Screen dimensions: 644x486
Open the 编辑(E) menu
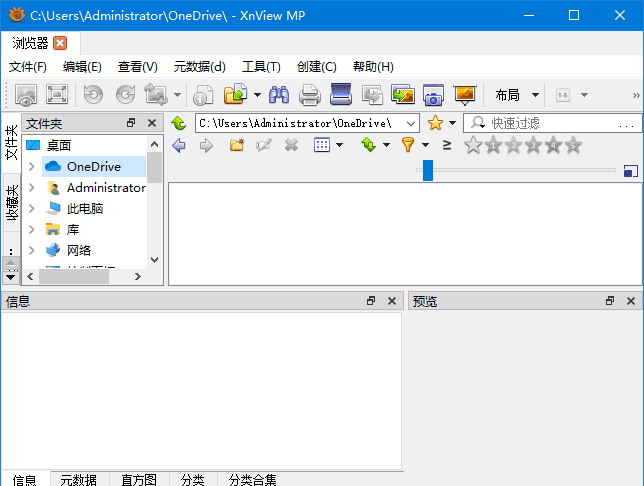click(82, 67)
